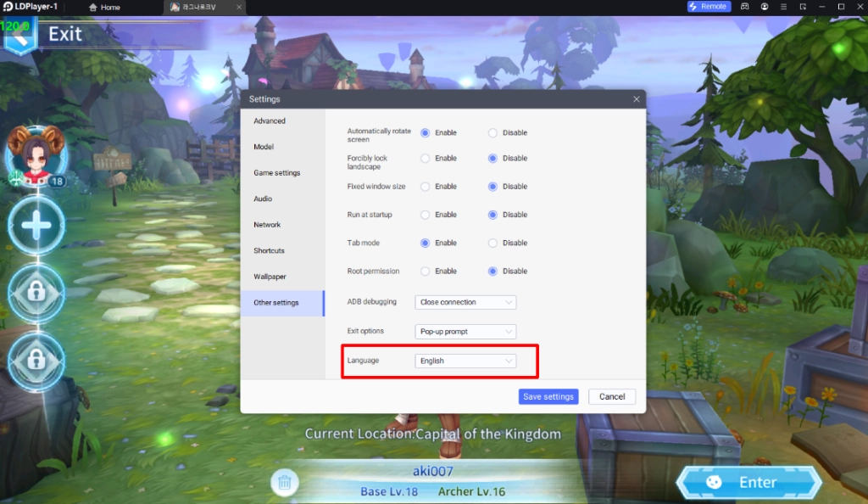Enable Automatically rotate screen
The height and width of the screenshot is (504, 868).
pyautogui.click(x=426, y=133)
